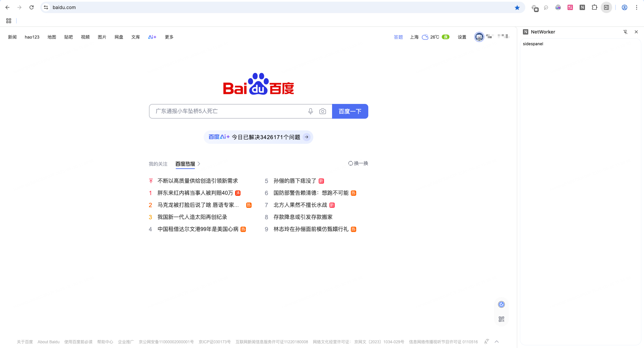Click the user avatar icon
The height and width of the screenshot is (348, 644).
pyautogui.click(x=479, y=37)
